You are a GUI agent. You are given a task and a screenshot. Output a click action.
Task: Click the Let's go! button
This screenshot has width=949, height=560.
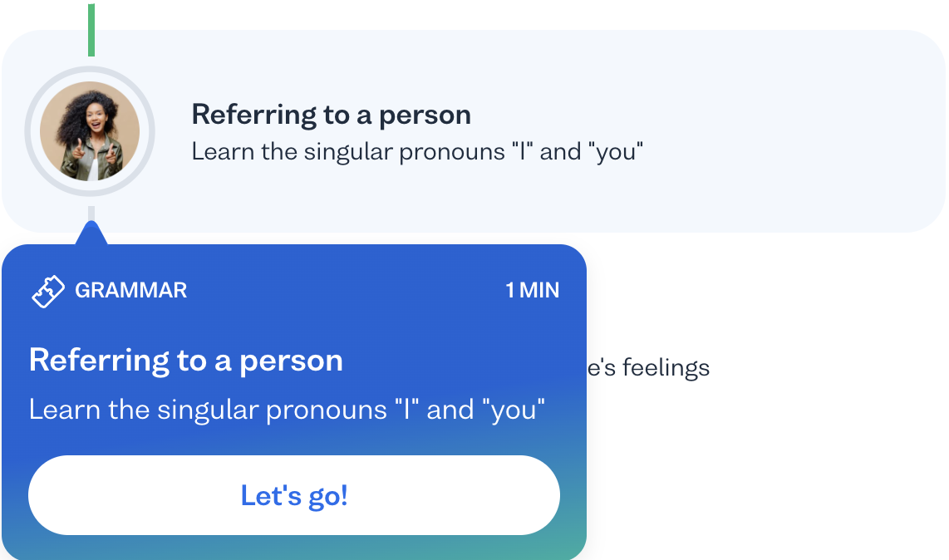click(x=294, y=495)
